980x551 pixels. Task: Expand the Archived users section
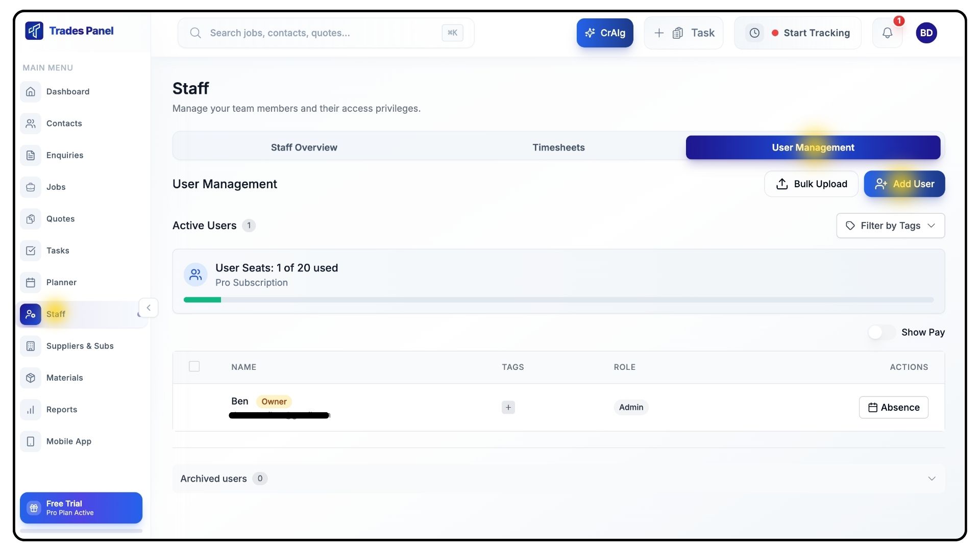point(931,479)
